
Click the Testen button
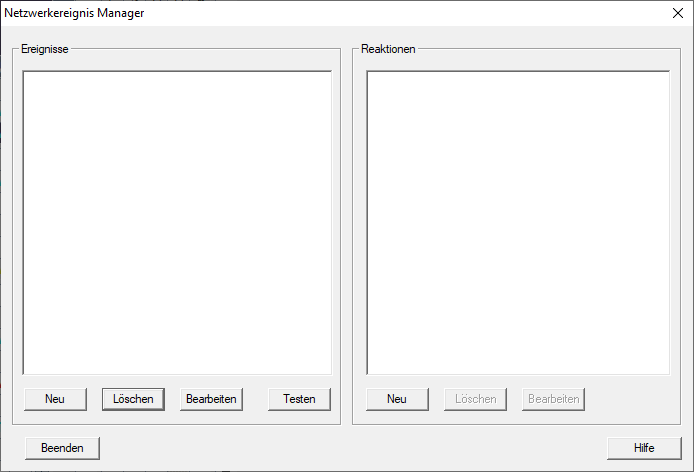point(299,399)
